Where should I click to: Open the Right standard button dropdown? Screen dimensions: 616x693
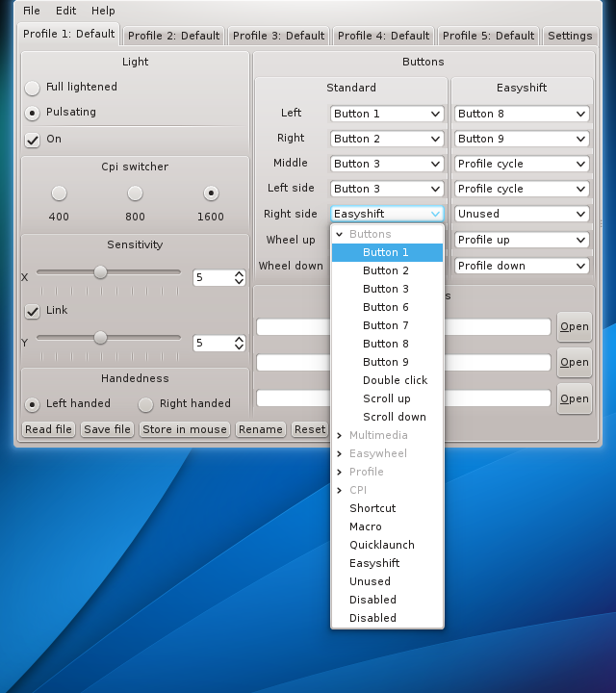pos(387,139)
